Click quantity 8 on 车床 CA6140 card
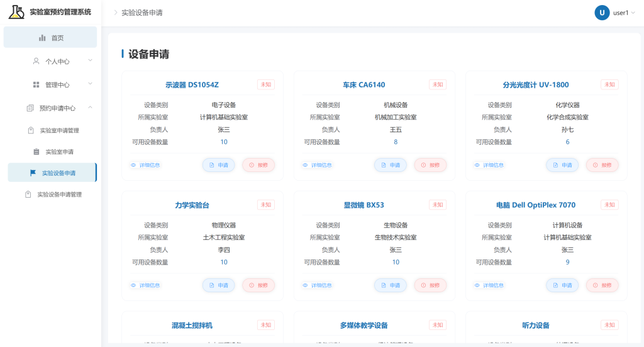This screenshot has height=347, width=644. pos(396,142)
